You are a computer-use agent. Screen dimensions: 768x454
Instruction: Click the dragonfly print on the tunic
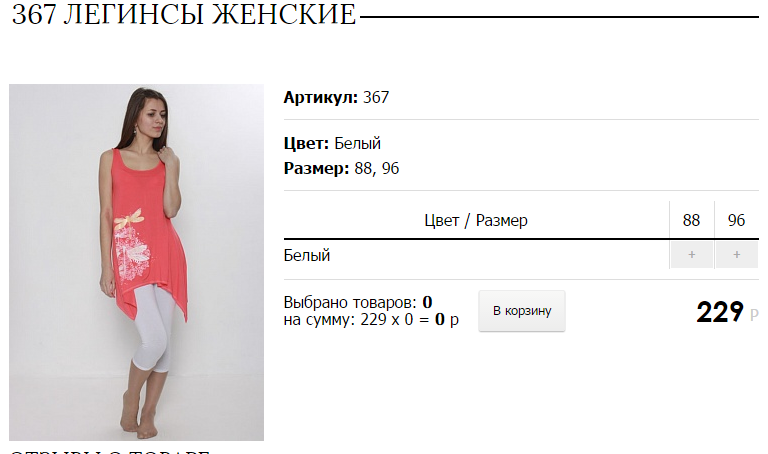click(130, 219)
